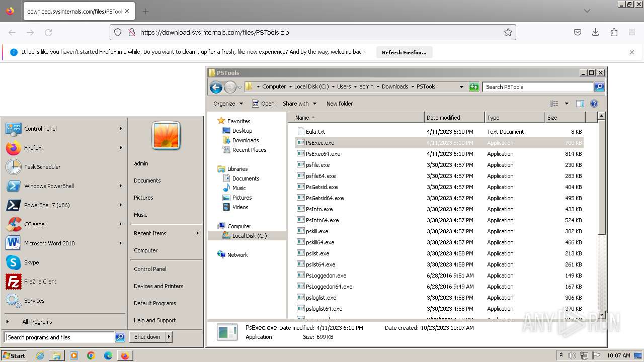Sort files by Date modified column
This screenshot has height=362, width=644.
454,118
